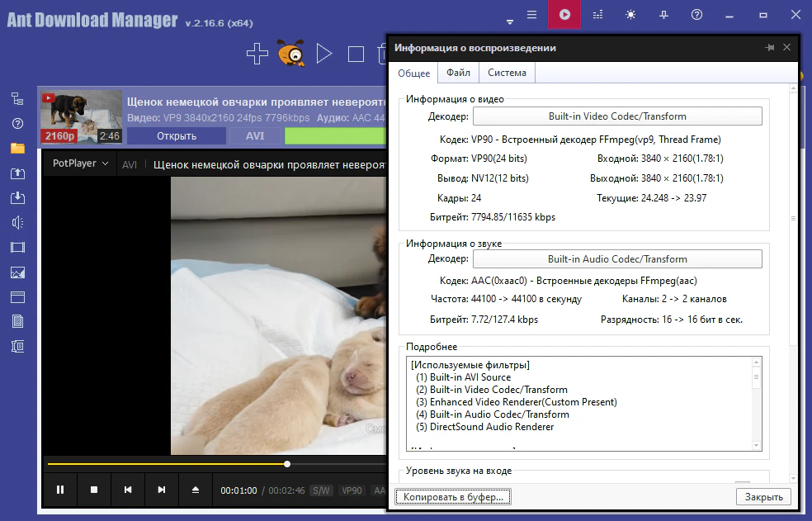812x521 pixels.
Task: Click the Открыть button for the video
Action: [x=176, y=136]
